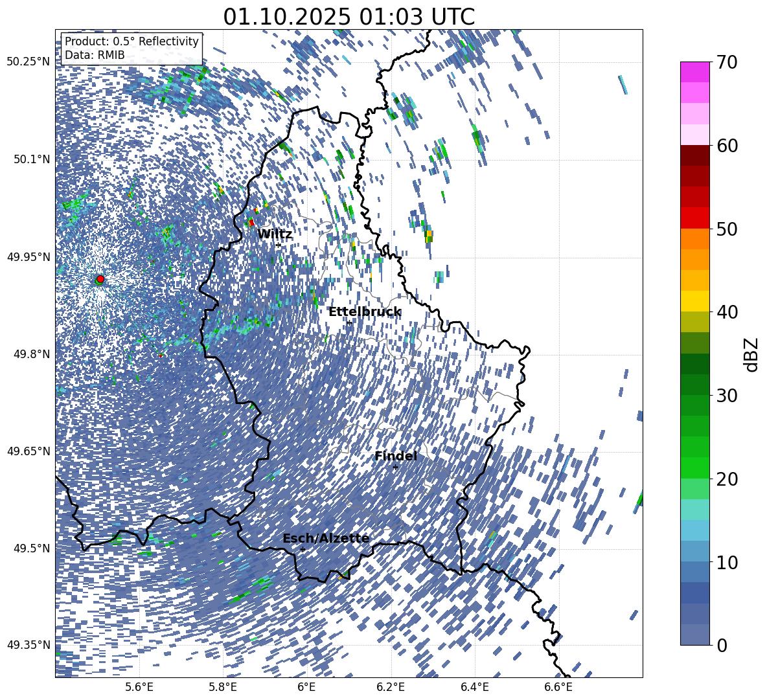The width and height of the screenshot is (767, 700).
Task: Click the 30 tick on colorbar
Action: [726, 396]
